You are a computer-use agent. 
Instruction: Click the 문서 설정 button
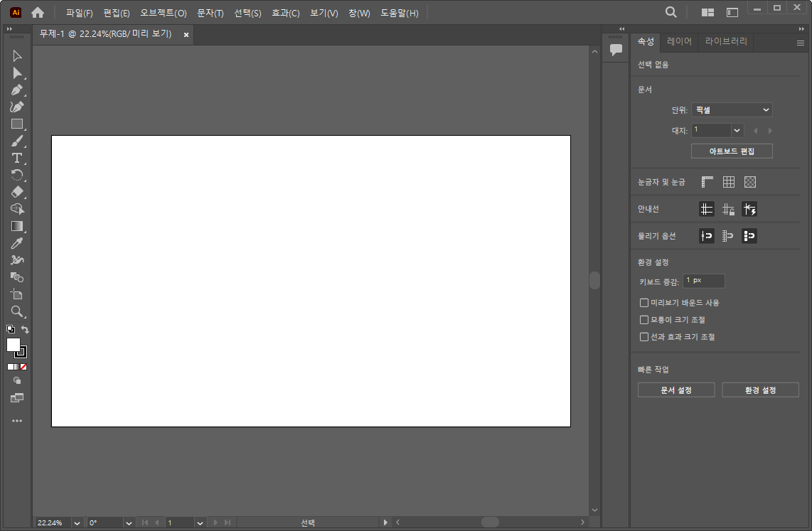(676, 390)
